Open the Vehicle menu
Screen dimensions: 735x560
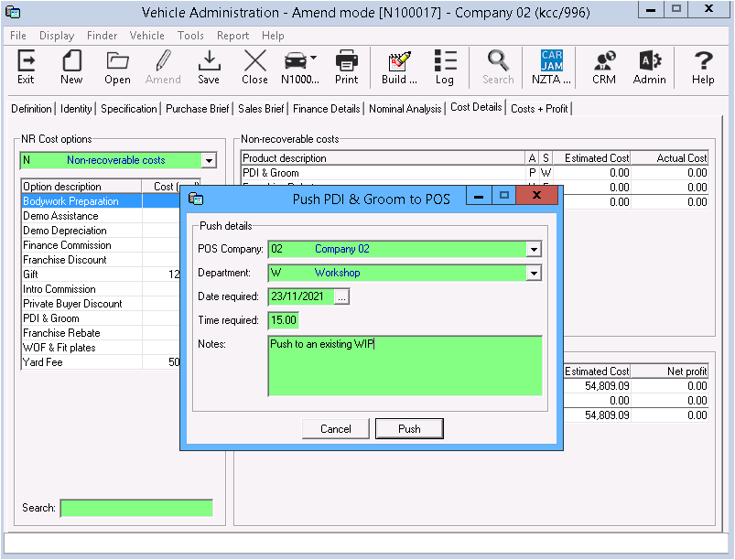point(146,36)
